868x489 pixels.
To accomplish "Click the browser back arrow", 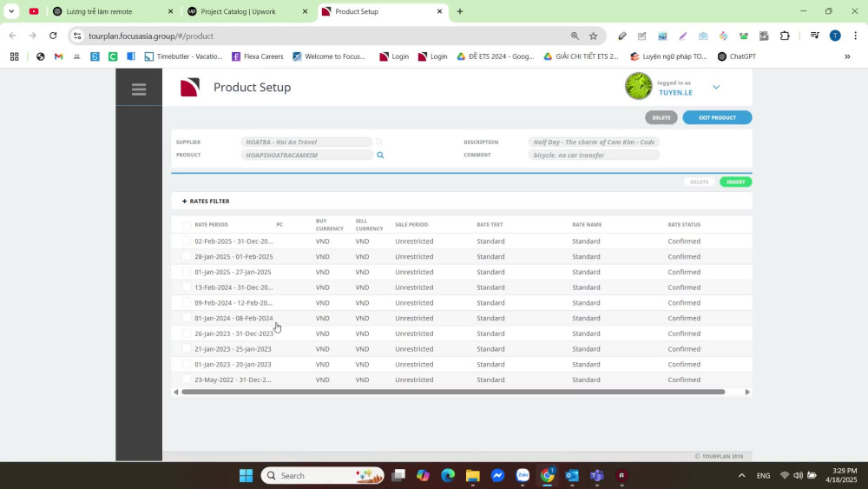I will 13,36.
